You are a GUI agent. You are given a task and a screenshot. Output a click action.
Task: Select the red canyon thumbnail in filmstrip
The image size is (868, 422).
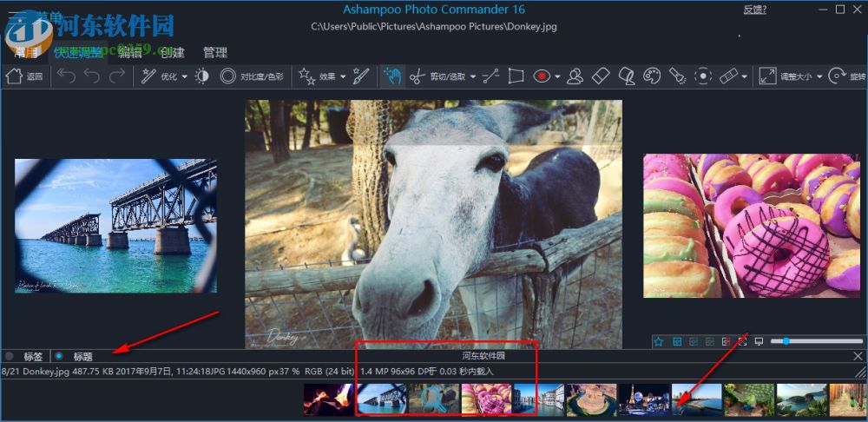(328, 399)
